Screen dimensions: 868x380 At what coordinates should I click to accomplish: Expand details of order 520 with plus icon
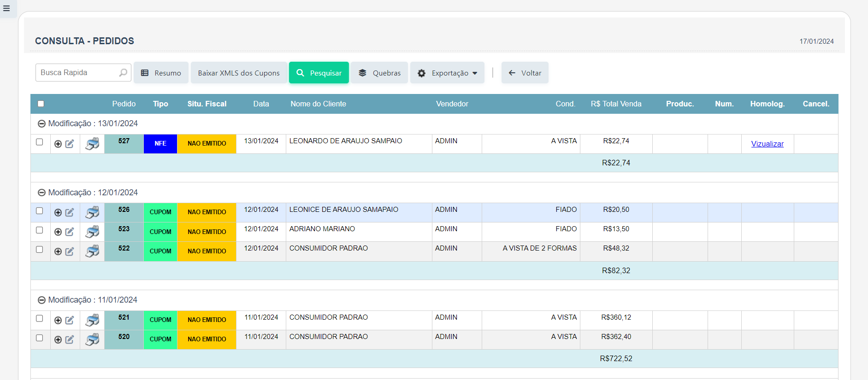click(x=58, y=339)
